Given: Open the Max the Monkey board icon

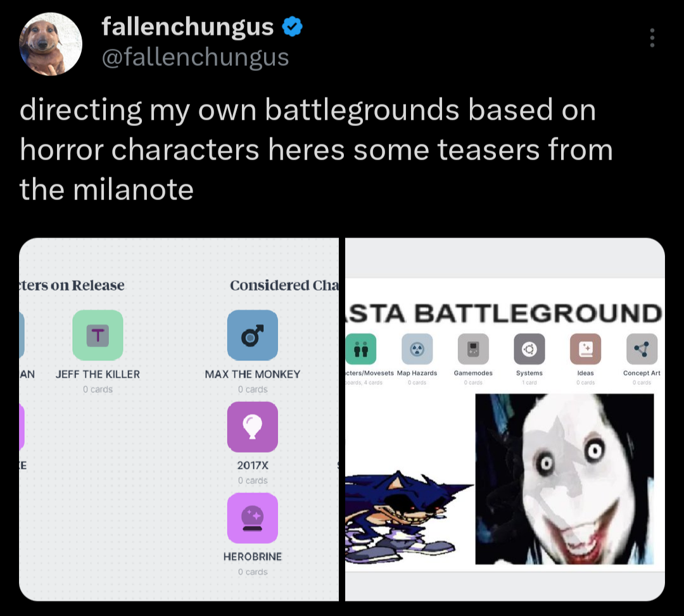Looking at the screenshot, I should pyautogui.click(x=253, y=336).
